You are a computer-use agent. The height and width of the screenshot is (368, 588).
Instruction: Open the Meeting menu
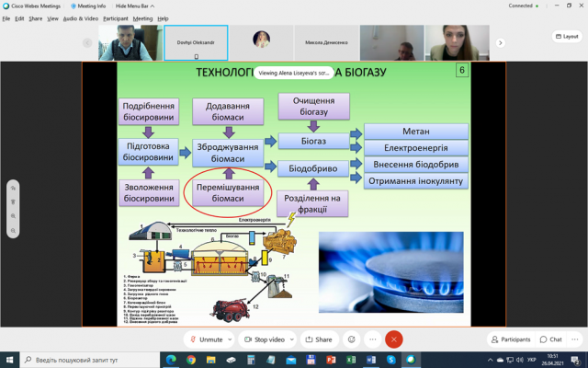[x=143, y=18]
